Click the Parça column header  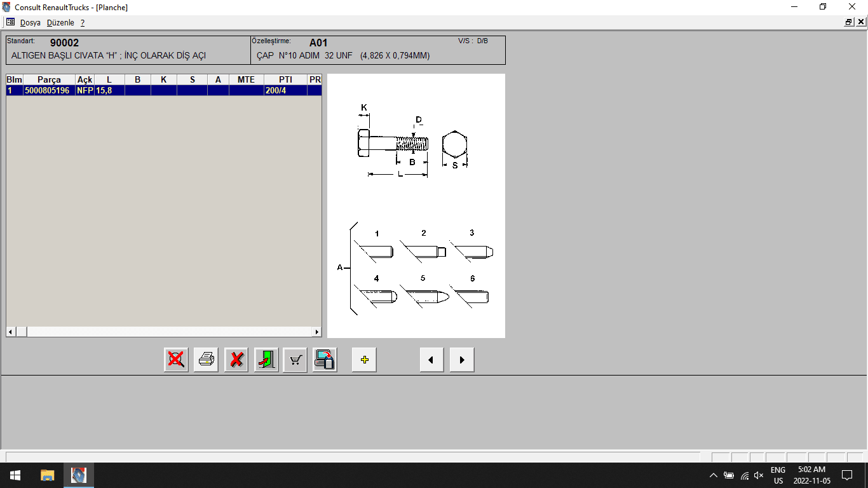tap(49, 79)
